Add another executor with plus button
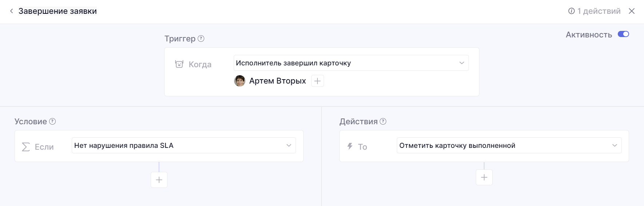 pyautogui.click(x=317, y=81)
